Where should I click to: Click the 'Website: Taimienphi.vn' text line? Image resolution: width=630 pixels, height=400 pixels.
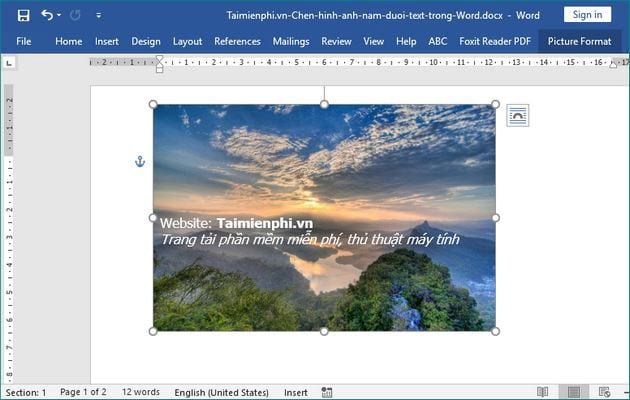pos(236,223)
